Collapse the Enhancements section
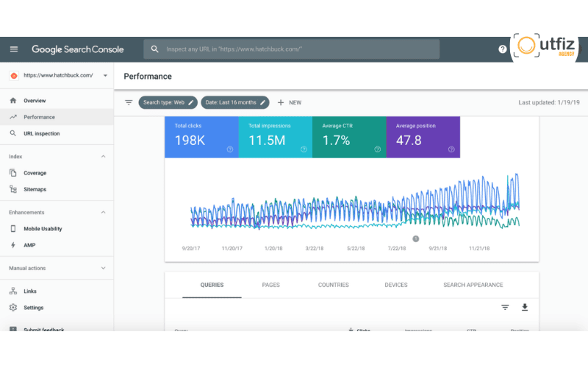Image resolution: width=588 pixels, height=368 pixels. pos(103,212)
